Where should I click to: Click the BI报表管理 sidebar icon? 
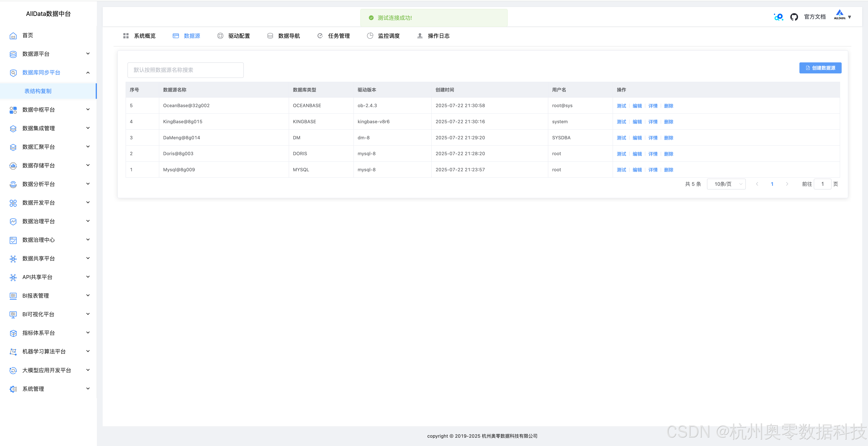click(13, 296)
